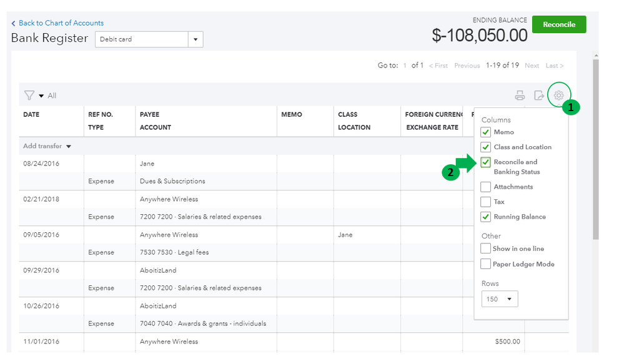Uncheck the Memo column checkbox
Viewport: 624px width, 364px height.
click(486, 132)
